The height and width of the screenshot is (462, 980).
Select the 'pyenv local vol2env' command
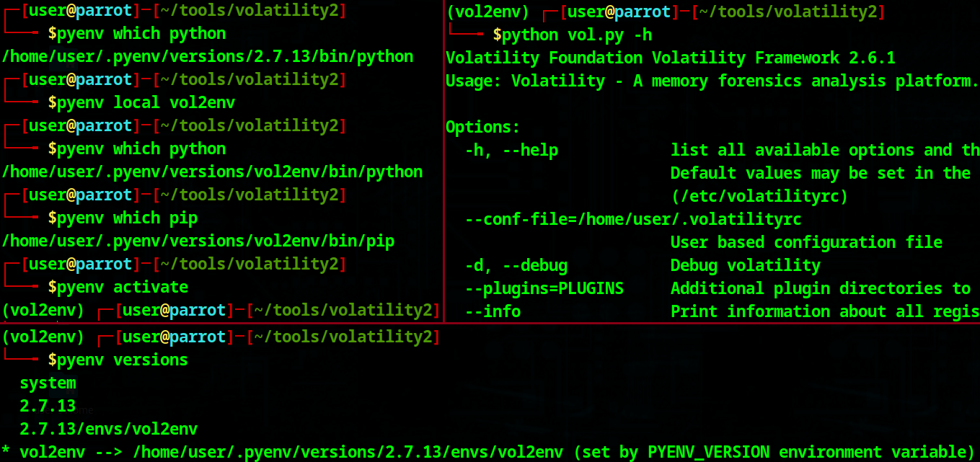pos(146,102)
